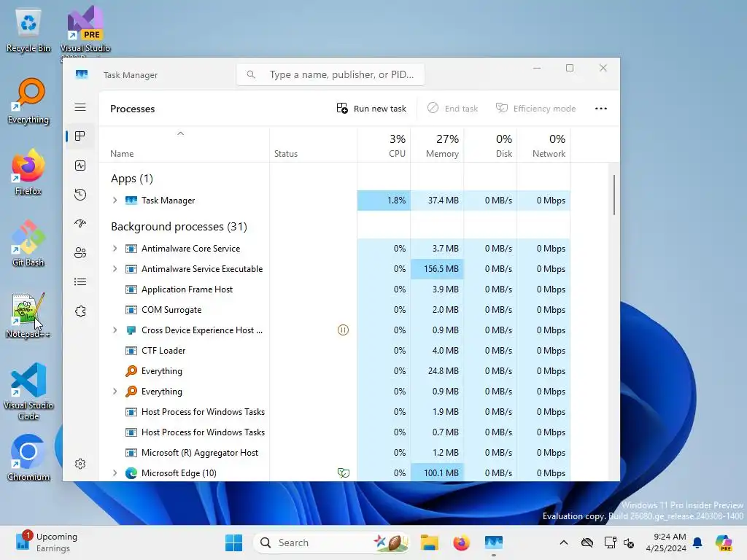The width and height of the screenshot is (747, 560).
Task: Click Run new task button
Action: [x=371, y=109]
